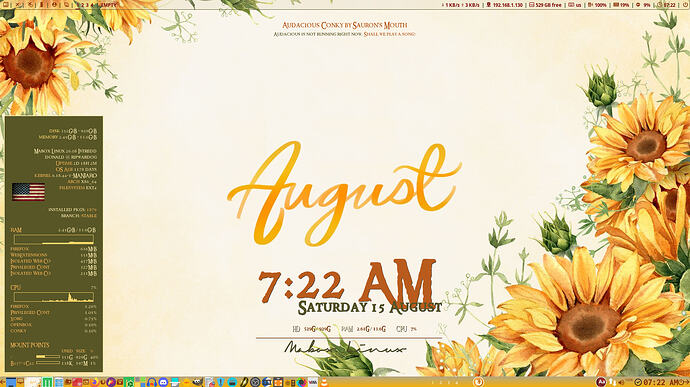The image size is (690, 387).
Task: Open the purple round icon in taskbar
Action: 110,382
